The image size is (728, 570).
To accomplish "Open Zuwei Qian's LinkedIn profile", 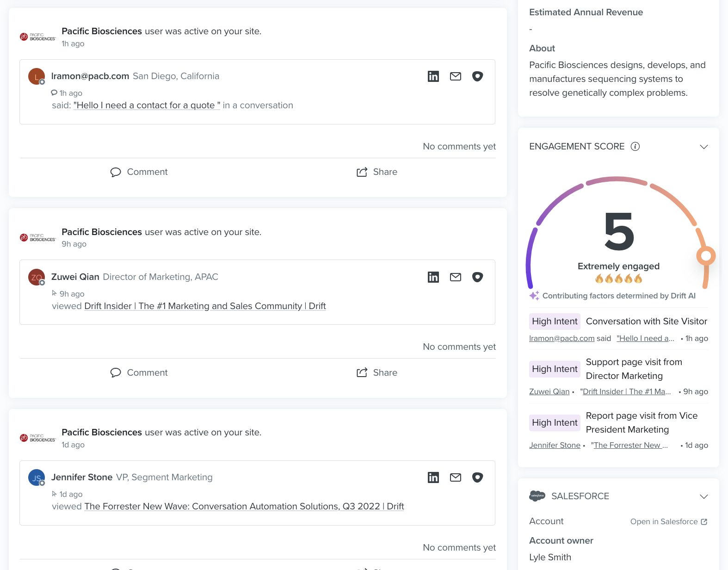I will [433, 277].
